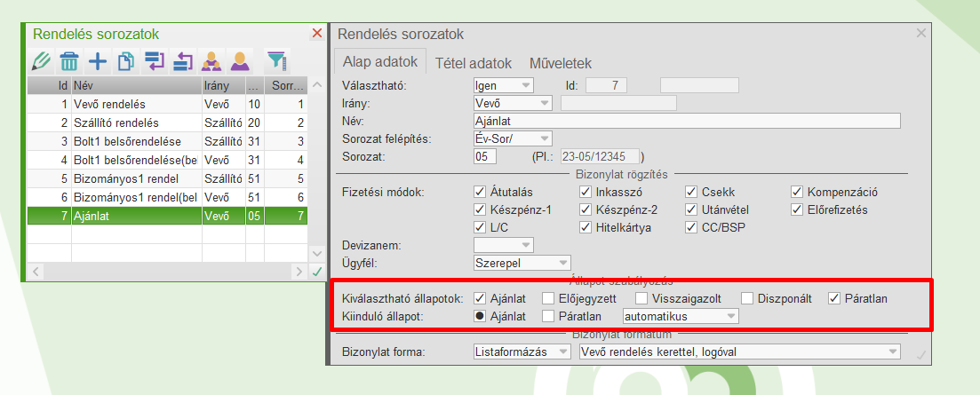This screenshot has height=395, width=980.
Task: Uncheck the L/C checkbox
Action: [x=480, y=227]
